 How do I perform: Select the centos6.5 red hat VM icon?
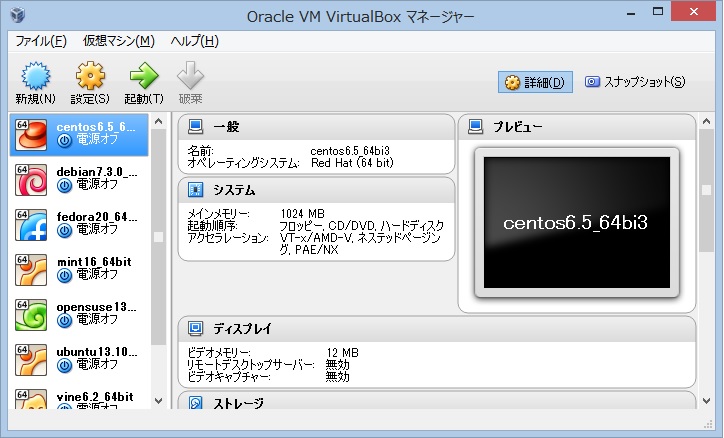tap(31, 135)
